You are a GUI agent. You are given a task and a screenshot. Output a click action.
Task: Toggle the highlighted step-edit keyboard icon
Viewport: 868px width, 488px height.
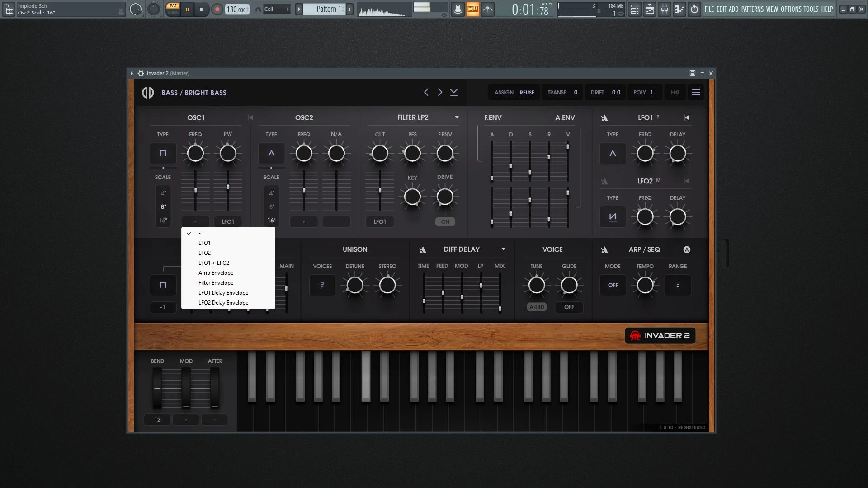pos(472,9)
